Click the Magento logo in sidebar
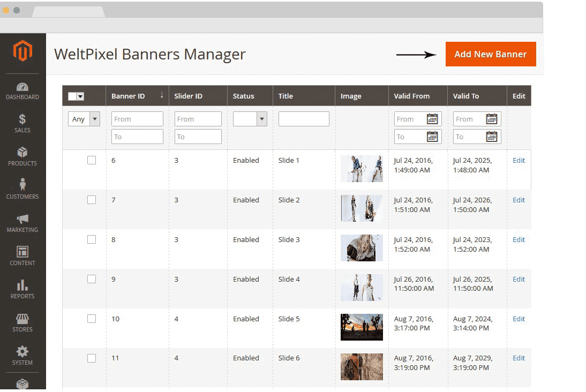The width and height of the screenshot is (586, 392). pos(22,51)
